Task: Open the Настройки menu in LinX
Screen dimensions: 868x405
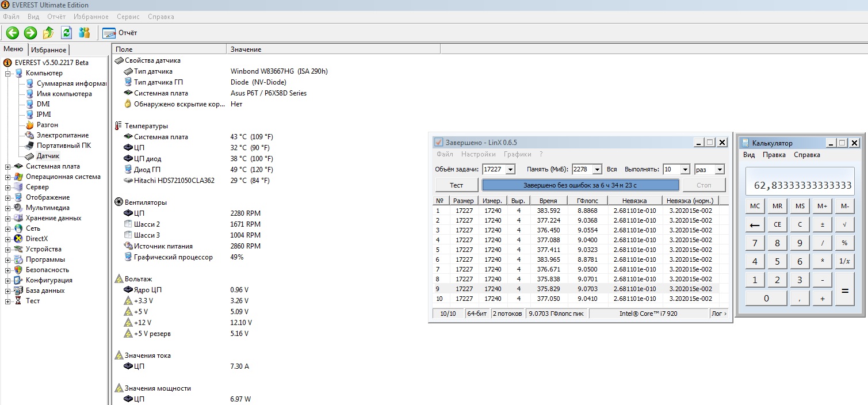Action: click(x=479, y=154)
